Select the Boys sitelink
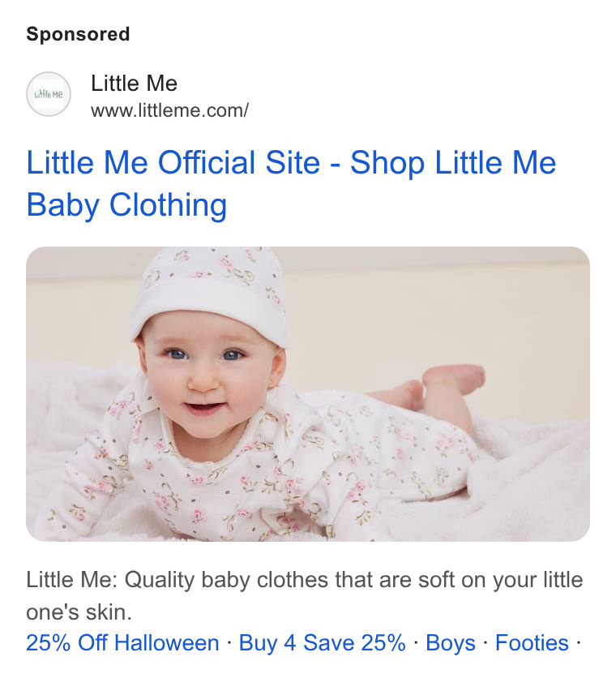This screenshot has width=616, height=678. pos(451,642)
